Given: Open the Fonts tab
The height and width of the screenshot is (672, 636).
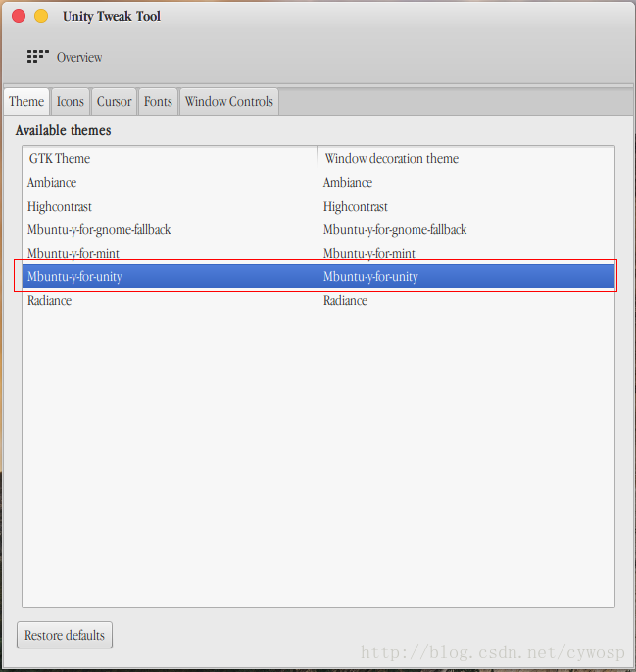Looking at the screenshot, I should pyautogui.click(x=158, y=102).
